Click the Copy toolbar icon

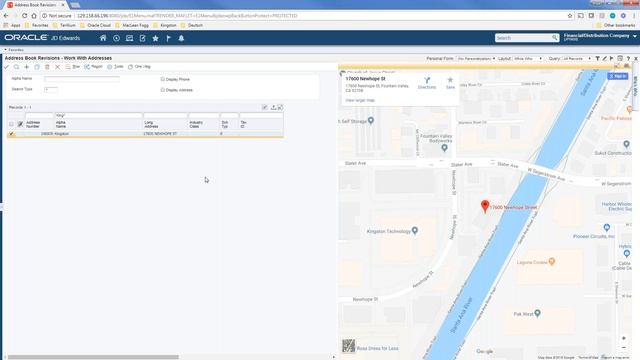tap(37, 67)
